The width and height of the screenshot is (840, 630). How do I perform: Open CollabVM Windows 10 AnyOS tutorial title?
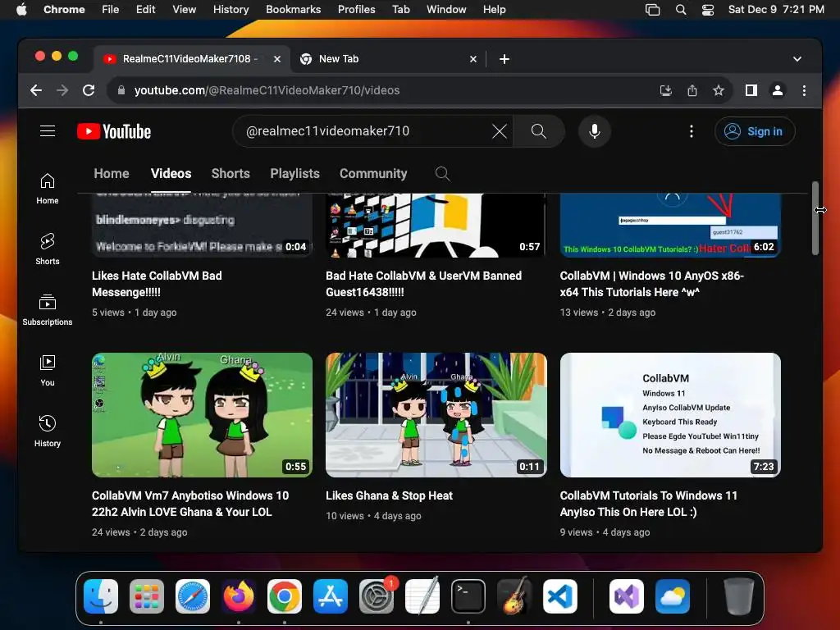(x=652, y=284)
